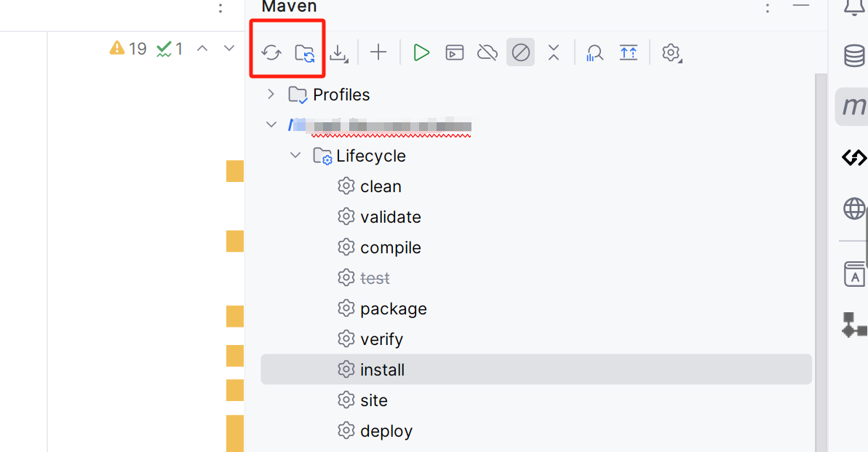This screenshot has height=452, width=868.
Task: Open Notifications bell in right sidebar
Action: tap(855, 7)
